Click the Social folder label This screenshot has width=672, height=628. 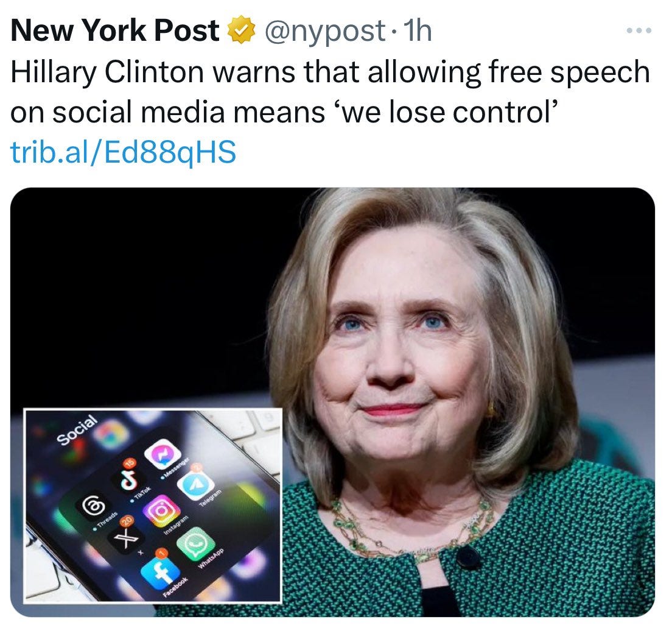point(77,430)
